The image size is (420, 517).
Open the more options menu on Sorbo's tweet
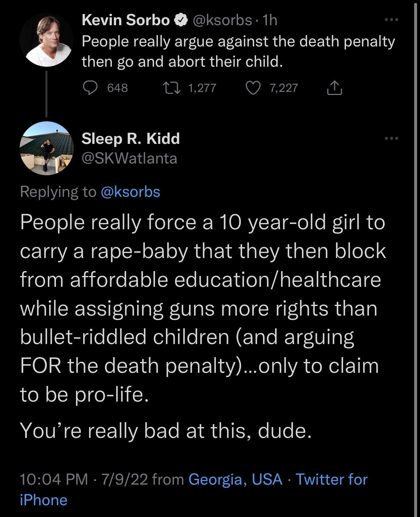click(x=393, y=20)
